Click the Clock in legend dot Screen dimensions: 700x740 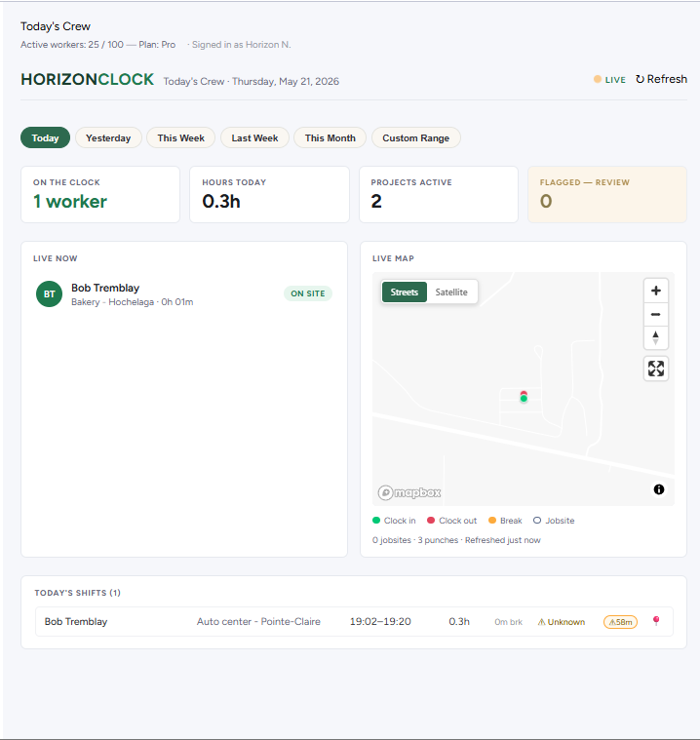point(376,520)
